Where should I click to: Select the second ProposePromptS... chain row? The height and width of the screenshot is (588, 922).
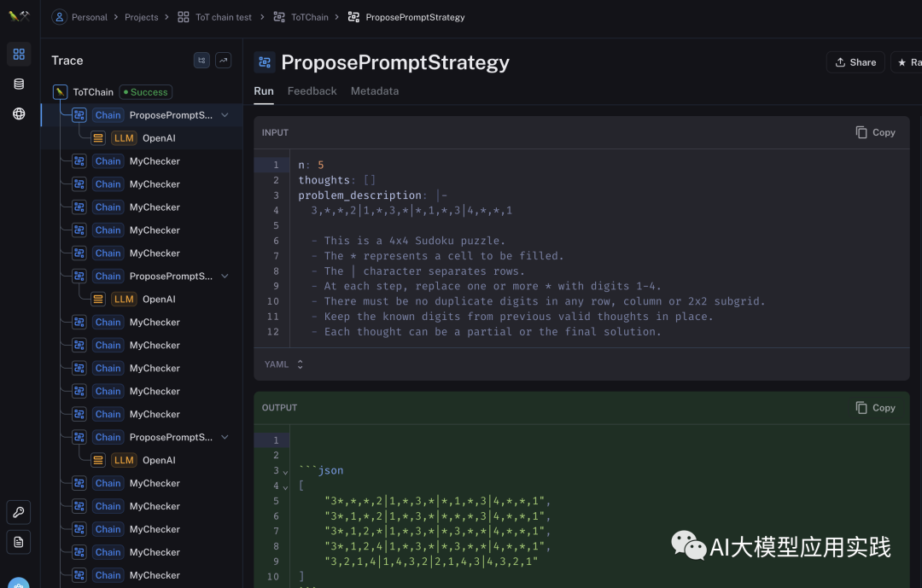142,276
